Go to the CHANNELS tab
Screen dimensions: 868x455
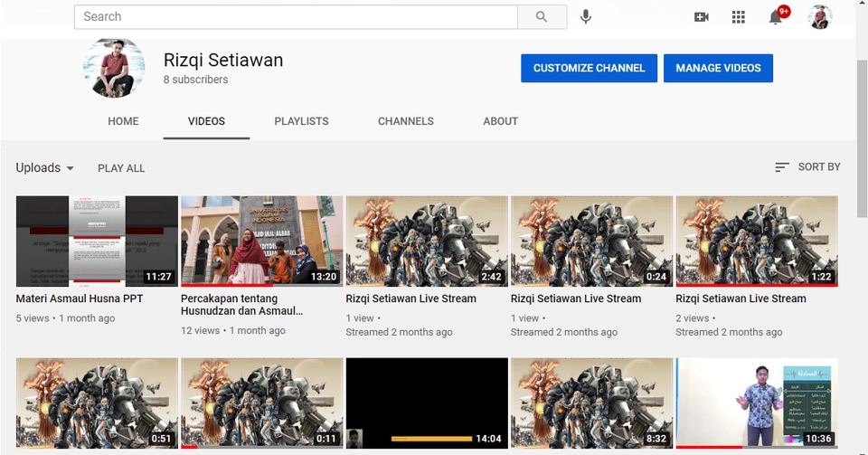click(406, 121)
